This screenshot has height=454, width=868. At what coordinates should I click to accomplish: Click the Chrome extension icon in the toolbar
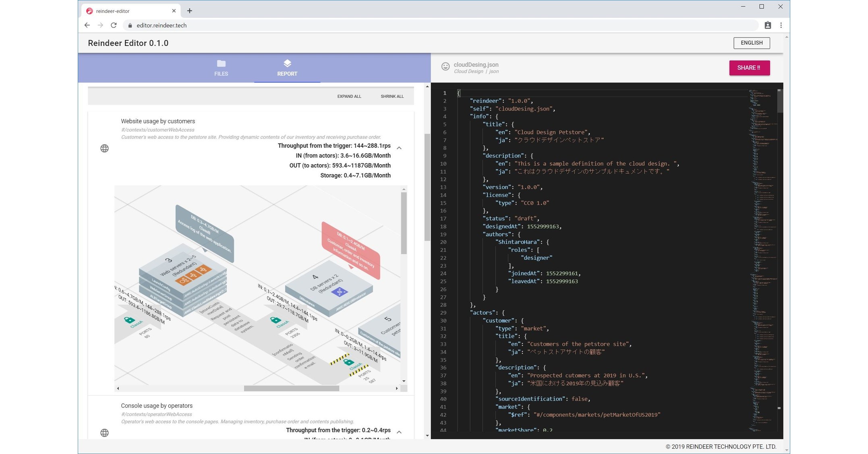(x=767, y=25)
